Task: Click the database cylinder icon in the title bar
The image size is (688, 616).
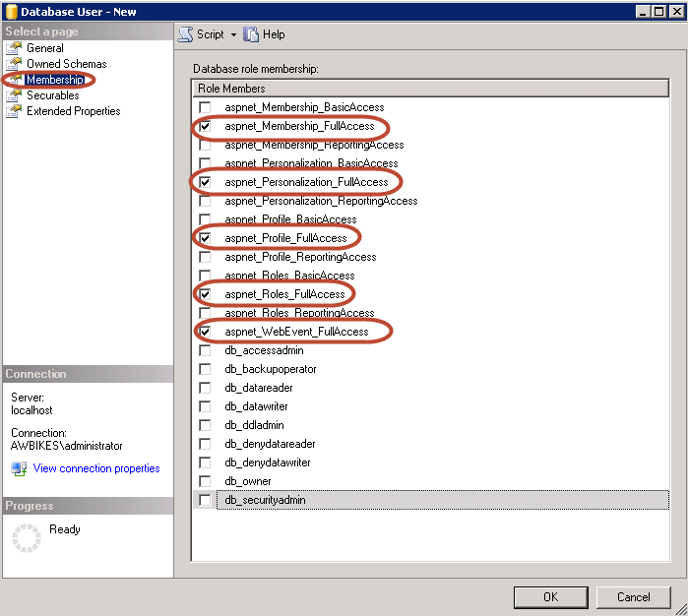Action: click(12, 12)
